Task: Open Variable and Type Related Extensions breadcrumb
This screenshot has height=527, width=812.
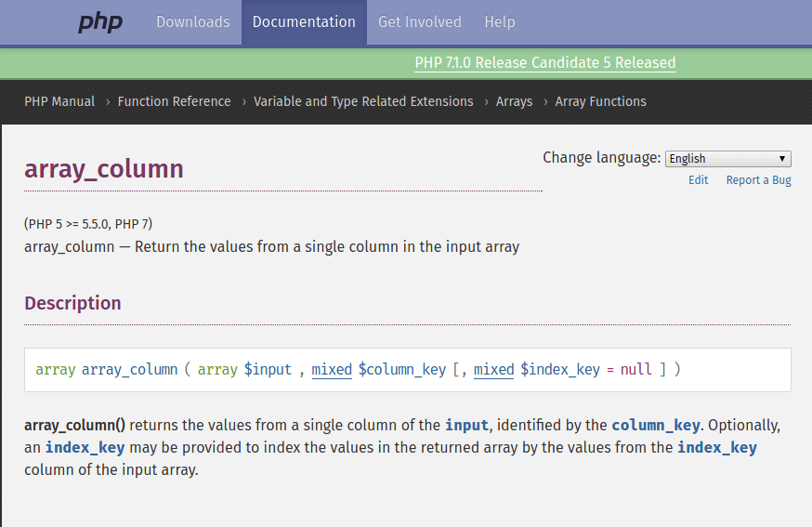Action: 363,101
